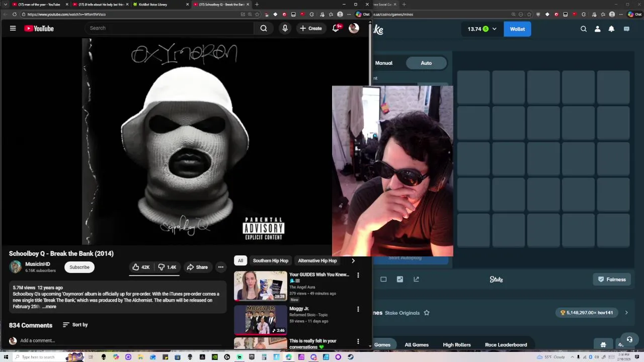Open a new tab in YouTube browser window
The image size is (644, 362).
pyautogui.click(x=257, y=5)
